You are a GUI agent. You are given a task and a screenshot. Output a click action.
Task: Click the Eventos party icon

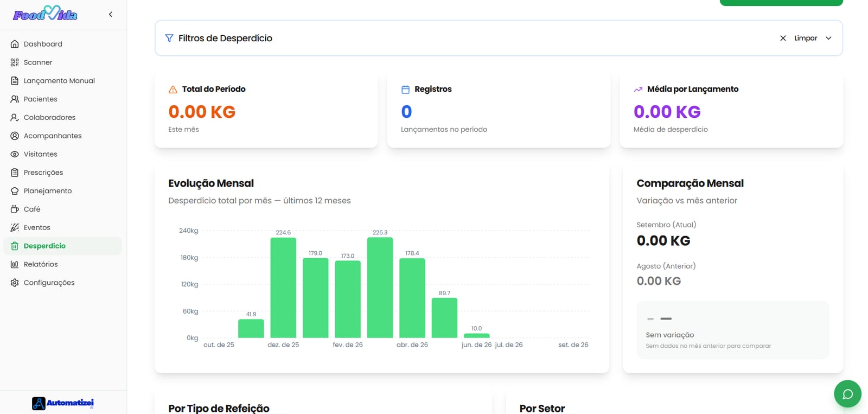coord(15,227)
